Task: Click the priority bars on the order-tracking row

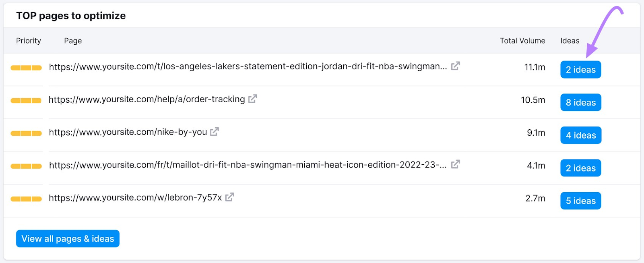Action: [25, 100]
